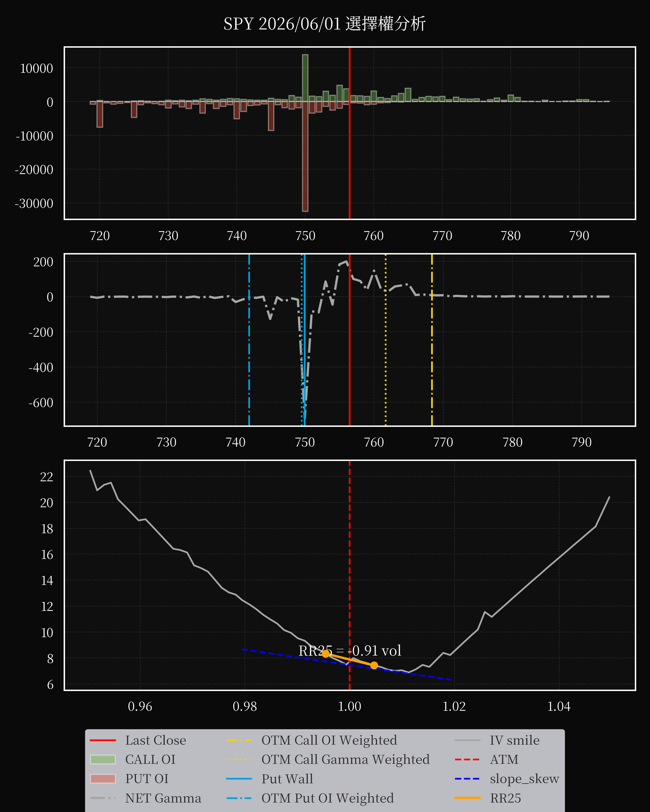
Task: Click the red dashed ATM legend line sample
Action: 467,760
